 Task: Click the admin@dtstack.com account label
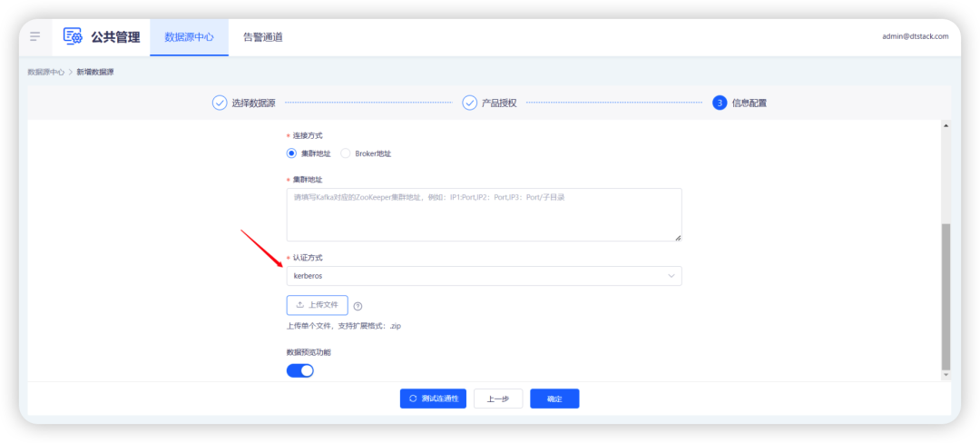pyautogui.click(x=916, y=36)
